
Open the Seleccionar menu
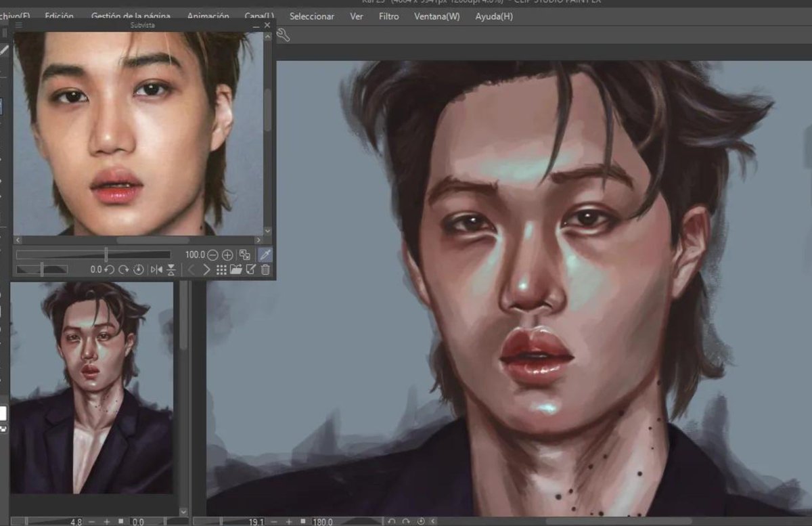click(x=312, y=16)
